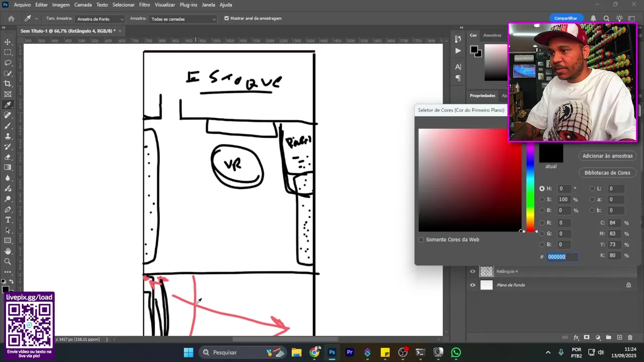The image size is (644, 362).
Task: Select the Spot Healing Brush tool
Action: click(x=8, y=115)
